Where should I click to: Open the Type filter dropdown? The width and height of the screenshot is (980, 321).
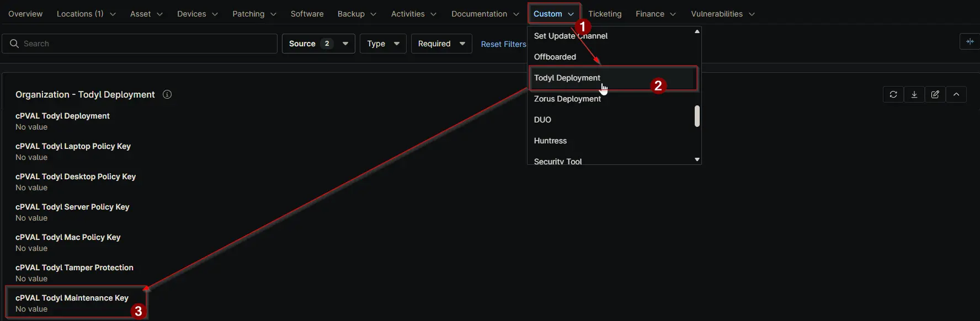pos(383,44)
